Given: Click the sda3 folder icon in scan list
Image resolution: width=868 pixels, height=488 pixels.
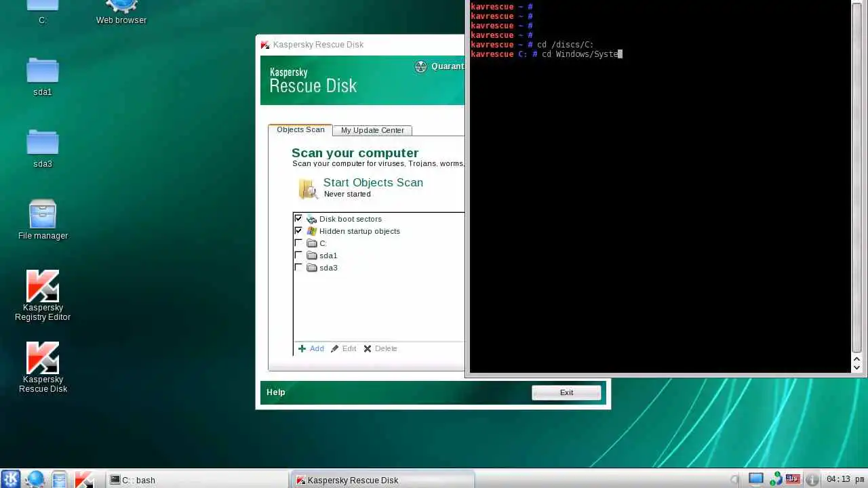Looking at the screenshot, I should tap(312, 268).
